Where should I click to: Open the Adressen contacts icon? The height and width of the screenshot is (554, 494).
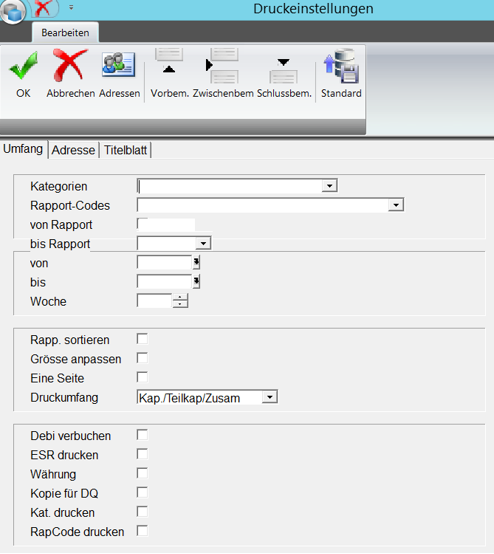click(x=119, y=64)
